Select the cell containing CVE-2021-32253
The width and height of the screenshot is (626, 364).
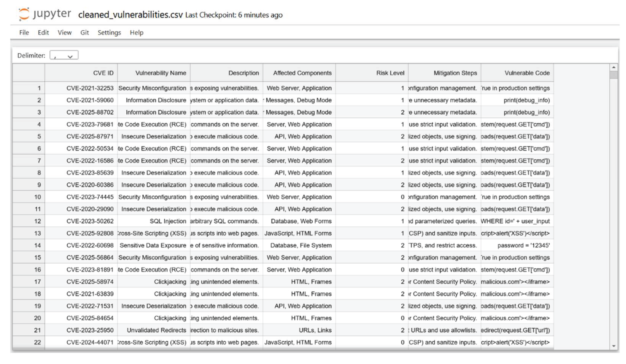(x=90, y=88)
